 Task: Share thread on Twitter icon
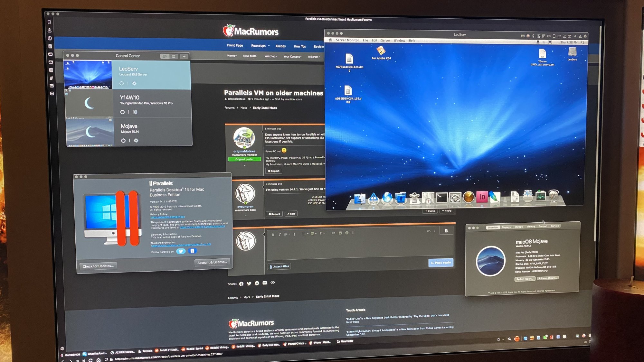click(x=249, y=283)
